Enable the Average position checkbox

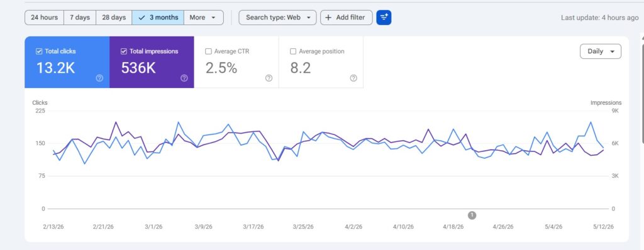coord(293,52)
